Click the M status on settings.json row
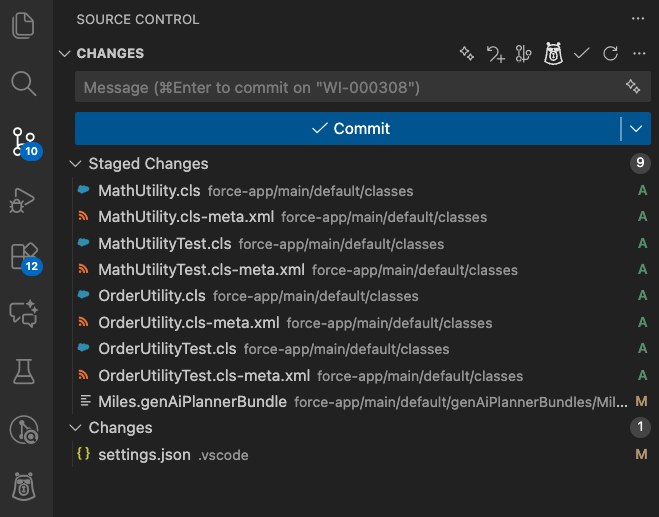The width and height of the screenshot is (659, 517). 641,454
